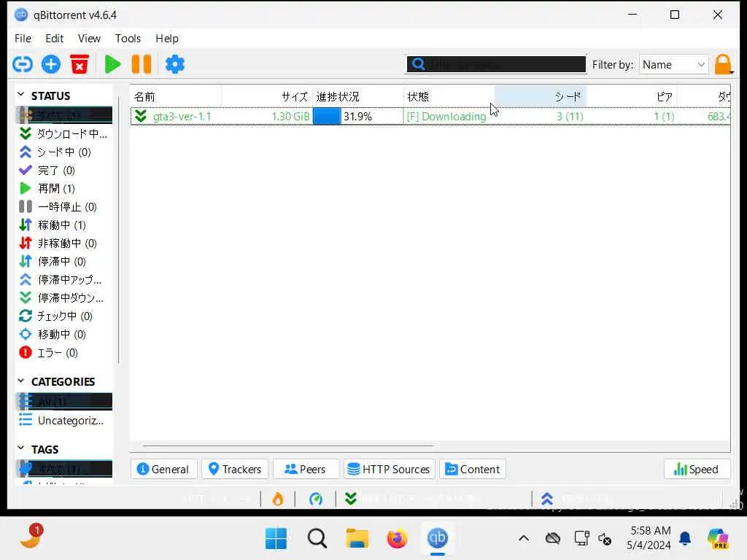The image size is (747, 560).
Task: Open the Speed graph tab
Action: [x=697, y=469]
